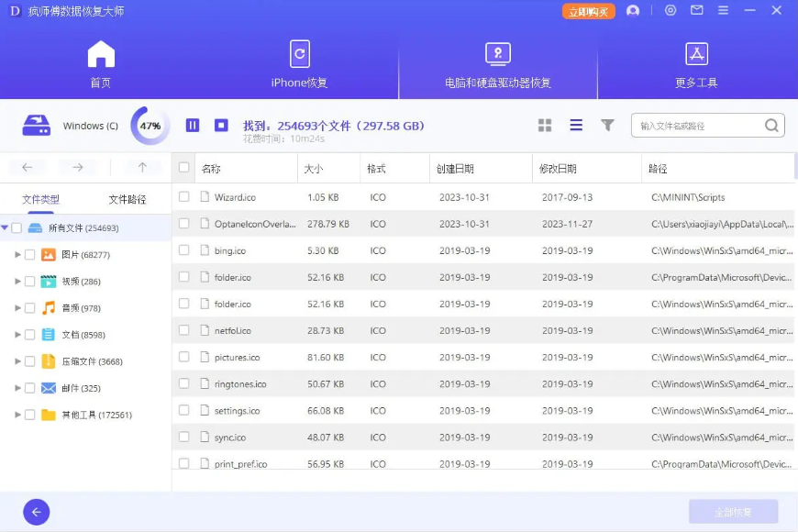Pause the scan
This screenshot has width=798, height=532.
pyautogui.click(x=193, y=126)
